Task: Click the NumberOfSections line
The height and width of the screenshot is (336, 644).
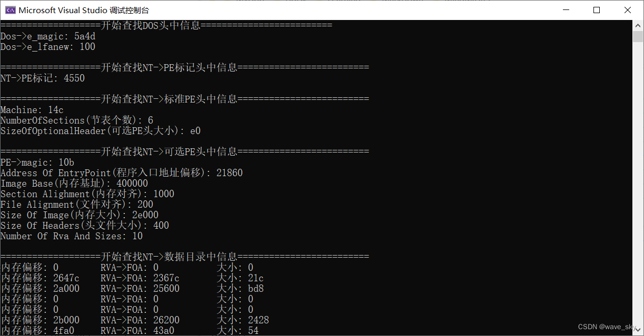Action: point(77,120)
